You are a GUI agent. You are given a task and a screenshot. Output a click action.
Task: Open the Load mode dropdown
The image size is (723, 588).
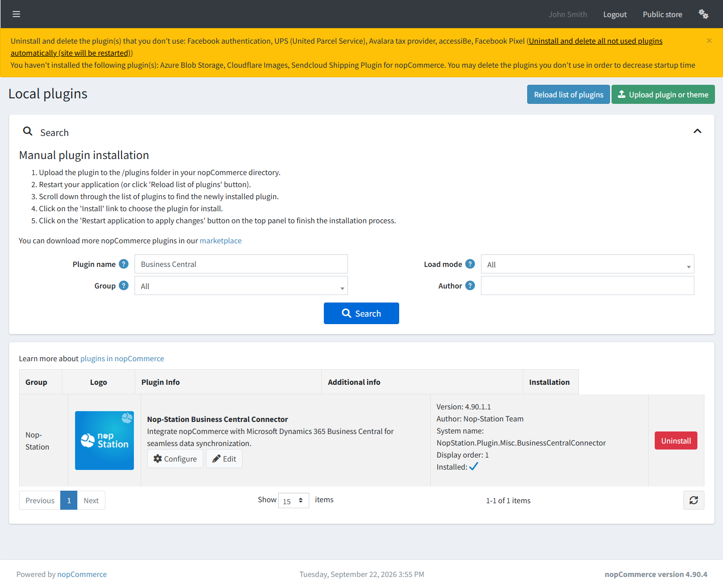[x=587, y=264]
